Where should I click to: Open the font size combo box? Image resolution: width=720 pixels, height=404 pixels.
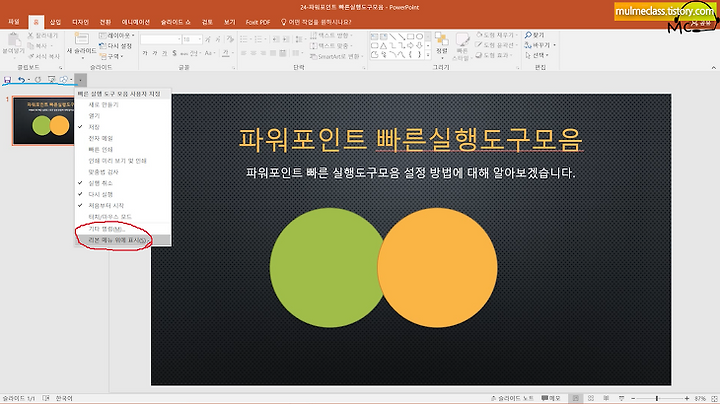pyautogui.click(x=192, y=39)
